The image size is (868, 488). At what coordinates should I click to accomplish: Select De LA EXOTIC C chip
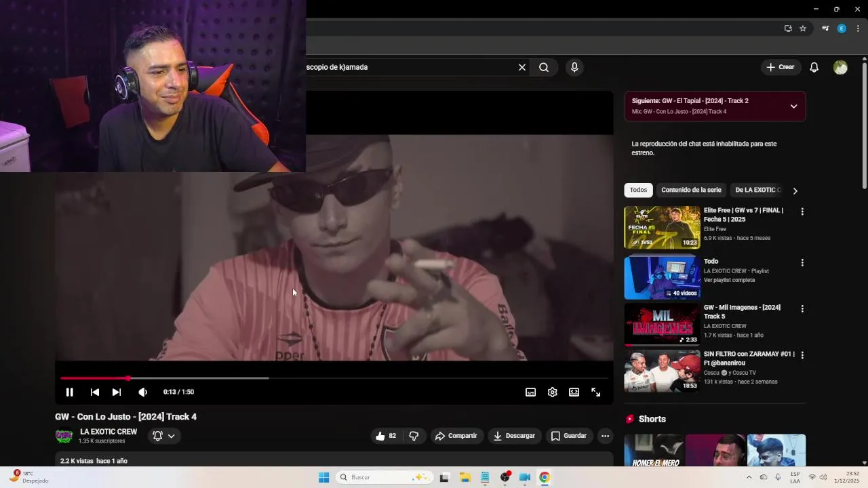[x=757, y=190]
